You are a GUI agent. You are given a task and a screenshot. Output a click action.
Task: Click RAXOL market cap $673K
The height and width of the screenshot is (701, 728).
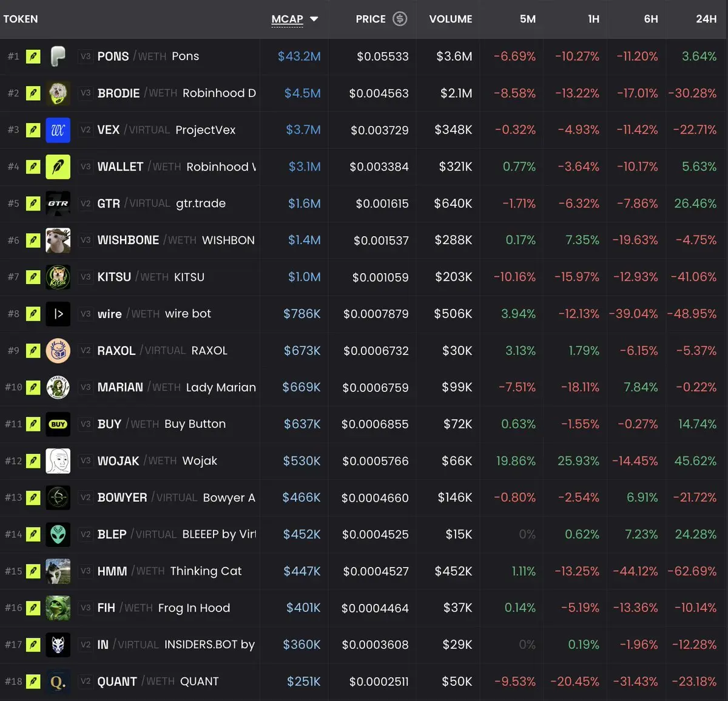pos(302,350)
